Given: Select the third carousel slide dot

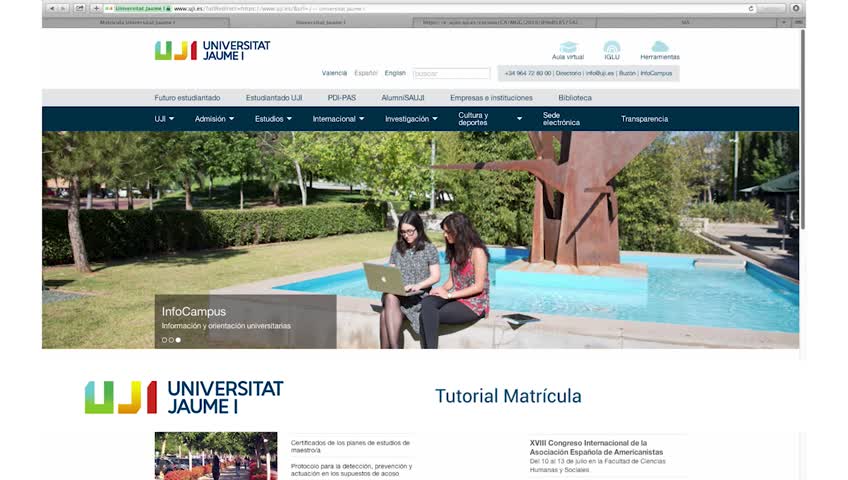Looking at the screenshot, I should 178,340.
